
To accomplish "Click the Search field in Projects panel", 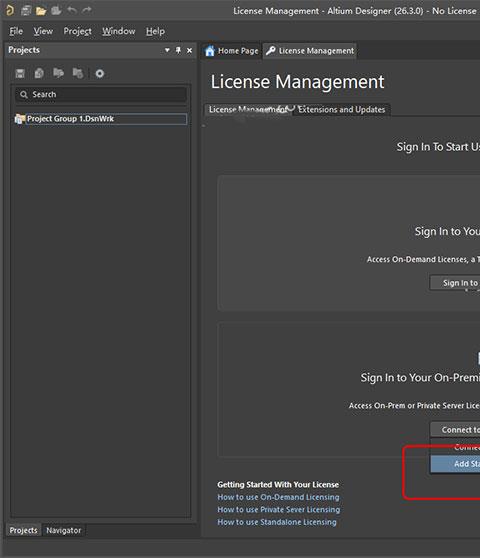I will 101,94.
